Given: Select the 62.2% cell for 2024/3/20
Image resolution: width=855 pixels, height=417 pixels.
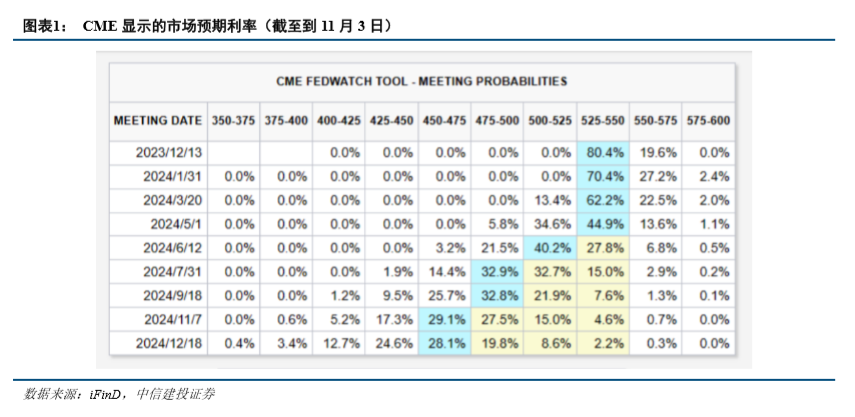Looking at the screenshot, I should pos(603,201).
